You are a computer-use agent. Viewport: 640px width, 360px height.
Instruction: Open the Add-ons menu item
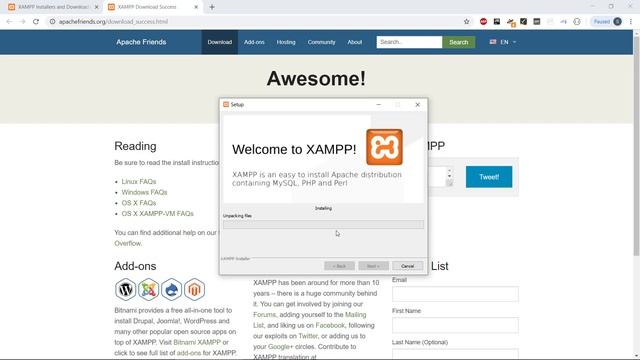tap(254, 42)
